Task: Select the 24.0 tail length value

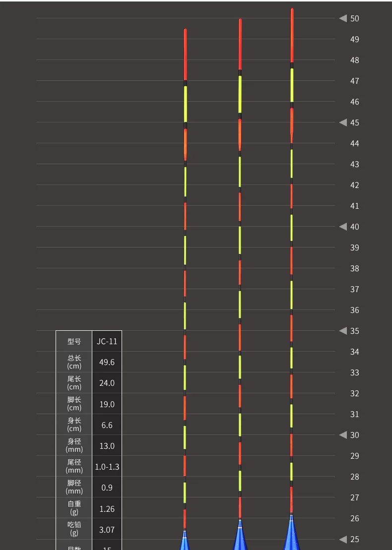Action: tap(107, 383)
